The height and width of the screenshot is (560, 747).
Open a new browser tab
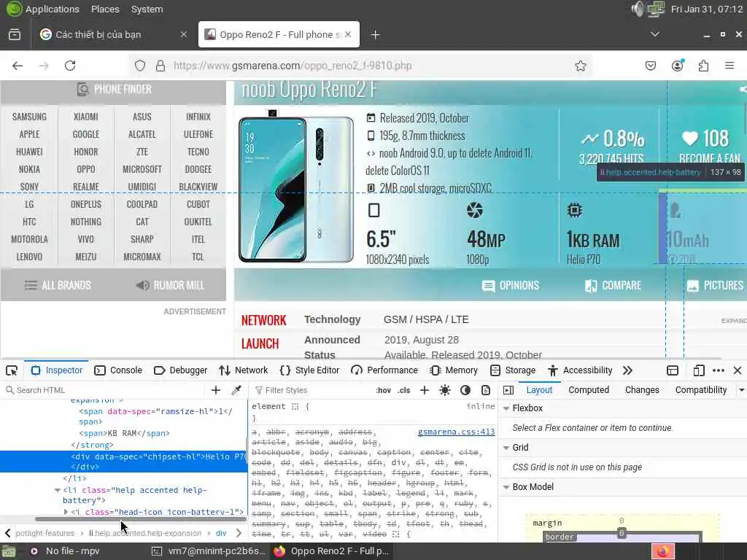[376, 35]
